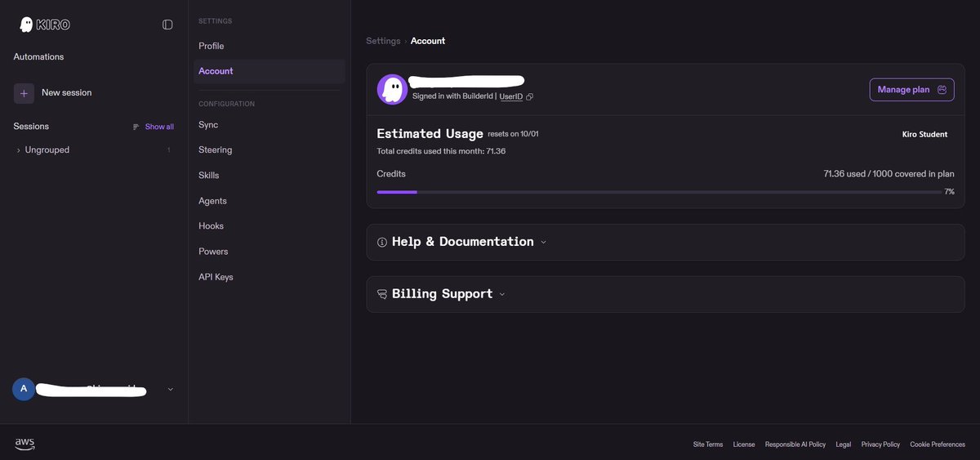Click the Ungrouped session count "1"
This screenshot has width=980, height=460.
169,150
